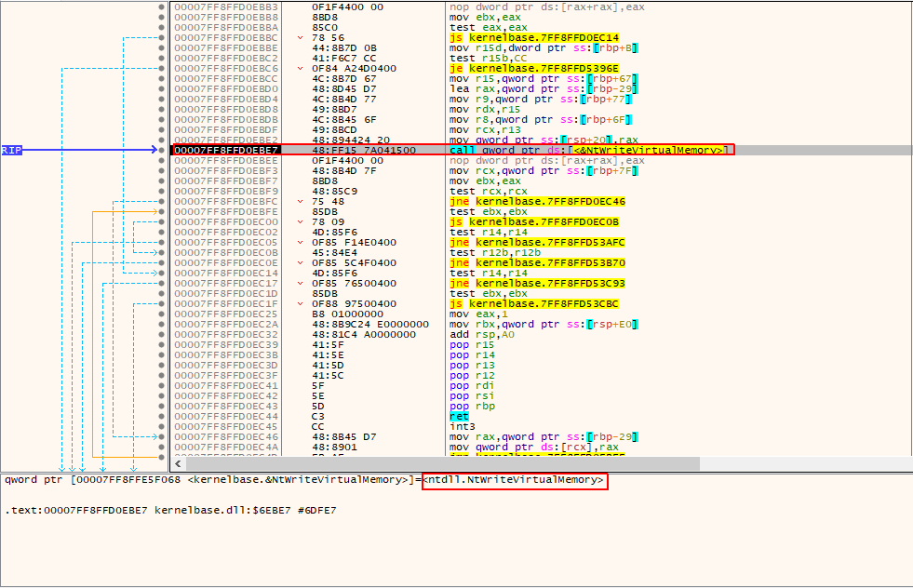Select instruction pop rdi
913x588 pixels.
[472, 385]
